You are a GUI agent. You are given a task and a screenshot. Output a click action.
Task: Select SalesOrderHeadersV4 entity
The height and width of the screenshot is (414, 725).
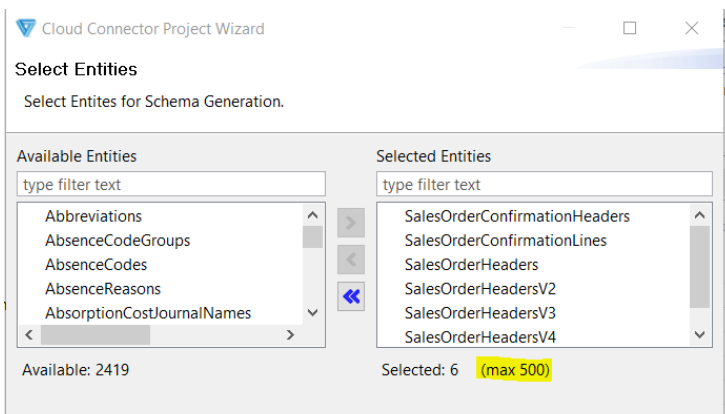[x=480, y=337]
